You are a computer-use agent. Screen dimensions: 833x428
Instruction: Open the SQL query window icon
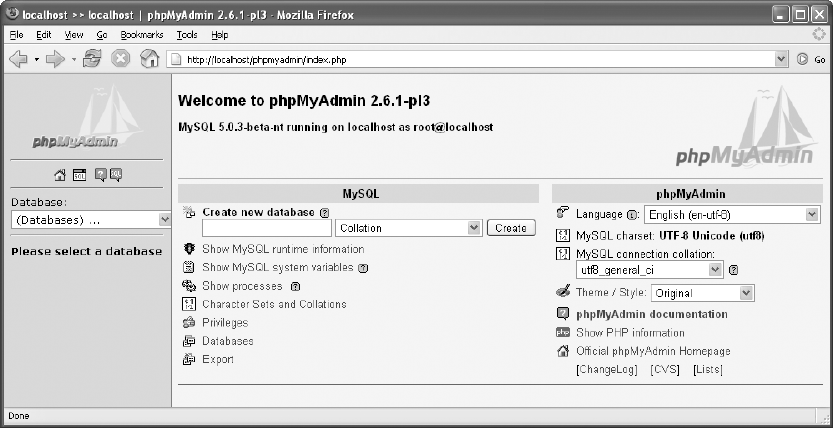pos(80,175)
